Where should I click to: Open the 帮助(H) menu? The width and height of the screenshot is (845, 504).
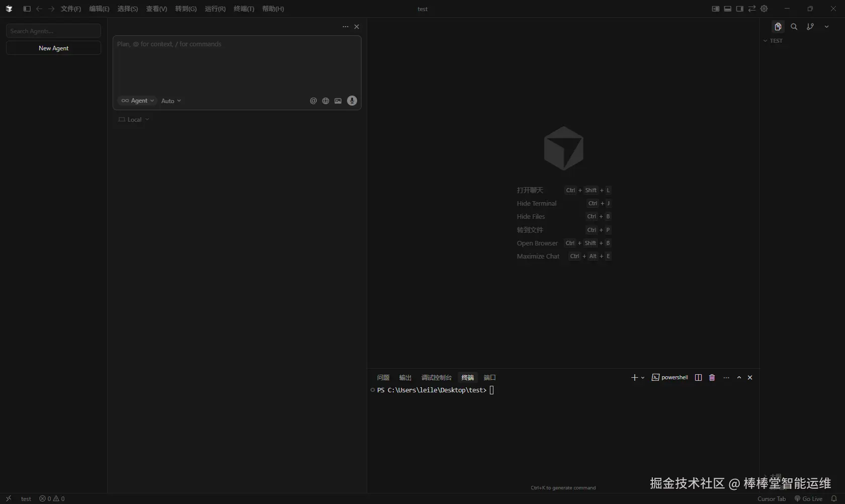(273, 9)
